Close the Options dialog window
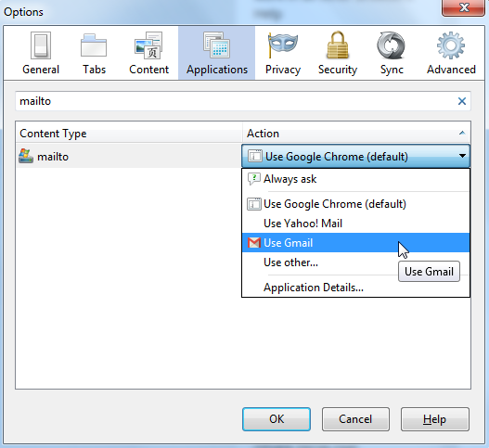 (464, 7)
